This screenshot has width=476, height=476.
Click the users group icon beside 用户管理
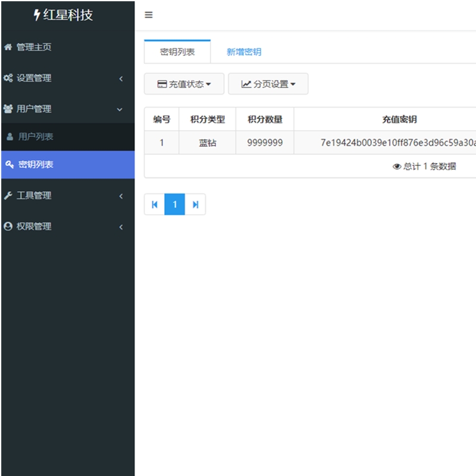coord(8,109)
